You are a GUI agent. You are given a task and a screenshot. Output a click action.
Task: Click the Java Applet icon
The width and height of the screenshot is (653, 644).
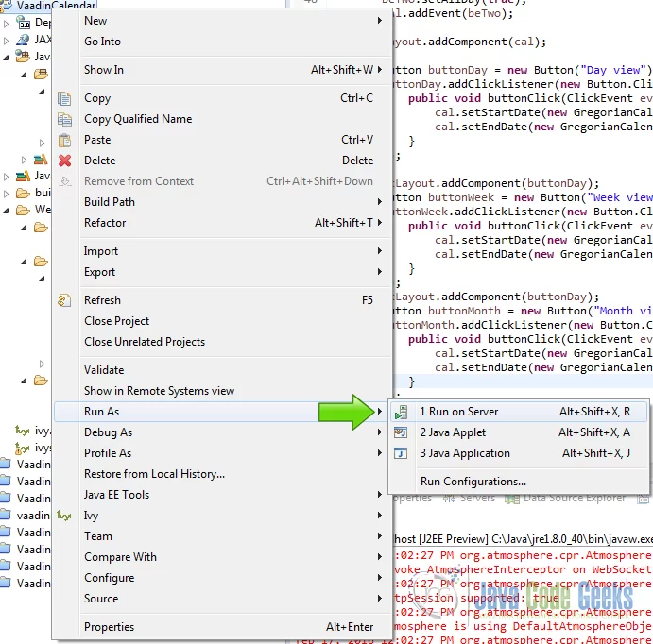(x=401, y=432)
